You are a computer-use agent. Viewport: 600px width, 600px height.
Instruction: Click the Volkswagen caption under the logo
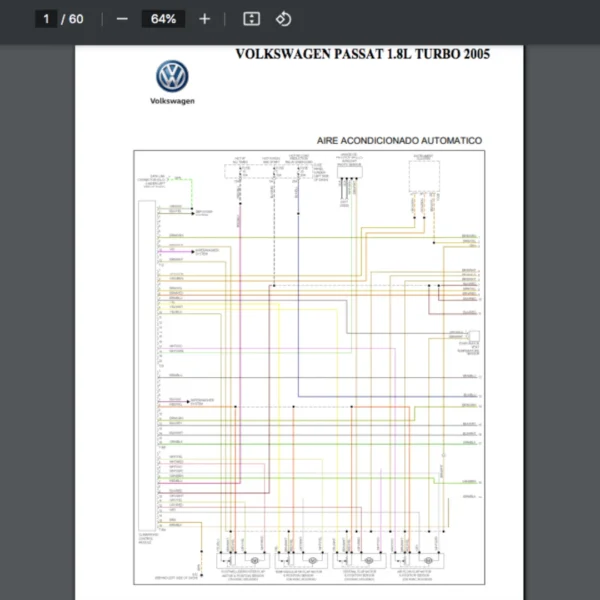click(172, 101)
